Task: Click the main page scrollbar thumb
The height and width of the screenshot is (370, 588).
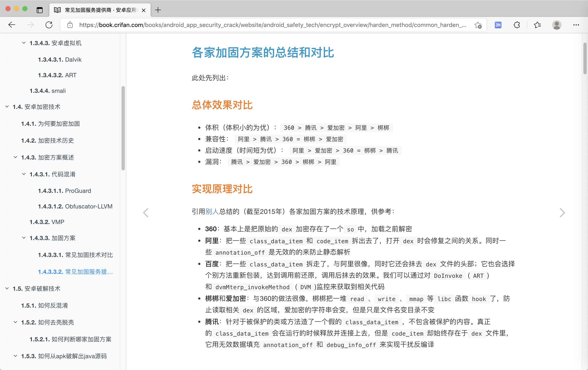Action: click(585, 58)
